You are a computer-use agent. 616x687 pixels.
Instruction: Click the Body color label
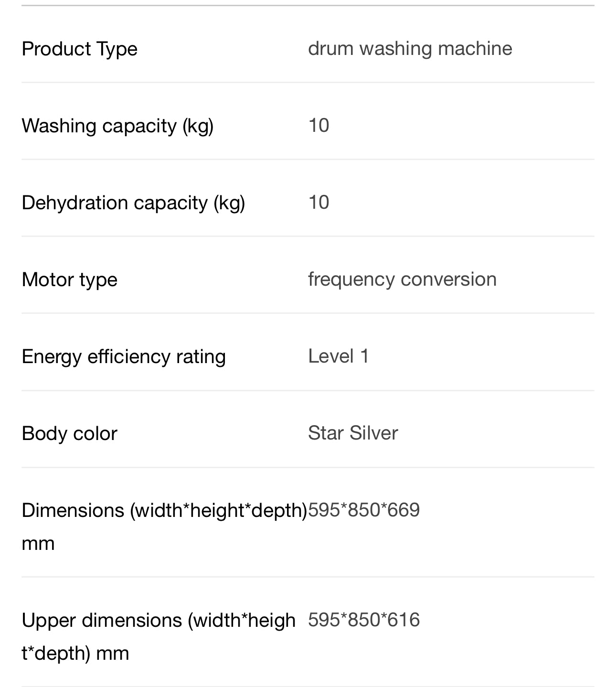[70, 433]
